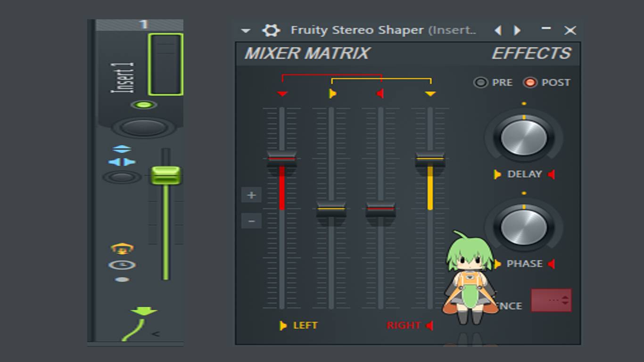The width and height of the screenshot is (644, 362).
Task: Click the yellow arrow left of DELAY
Action: [x=497, y=174]
